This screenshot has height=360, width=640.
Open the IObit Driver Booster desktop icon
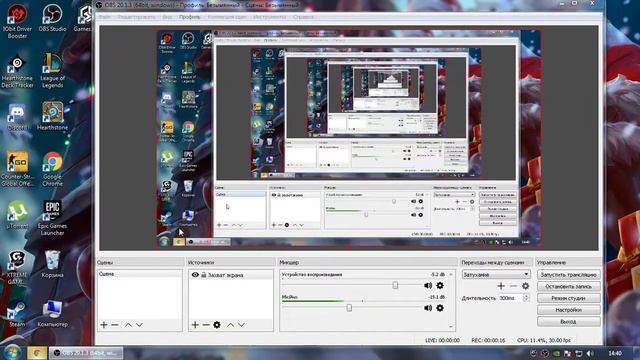17,22
